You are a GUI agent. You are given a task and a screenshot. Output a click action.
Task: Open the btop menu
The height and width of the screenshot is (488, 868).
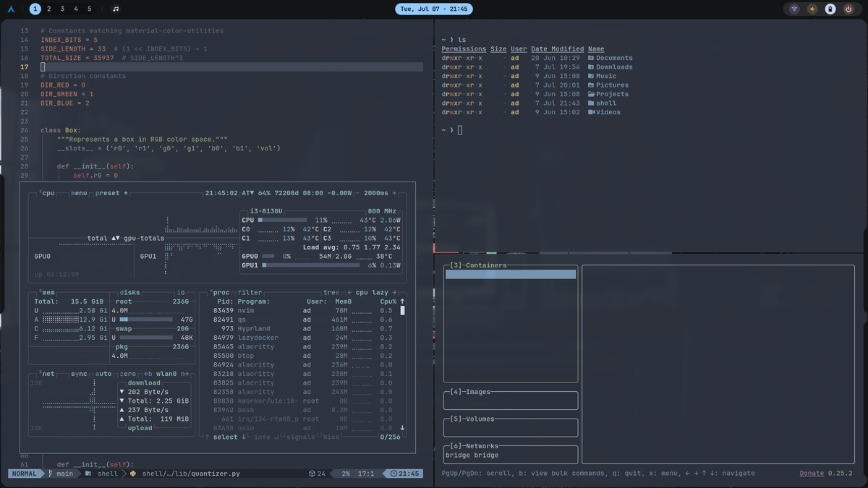(x=78, y=193)
